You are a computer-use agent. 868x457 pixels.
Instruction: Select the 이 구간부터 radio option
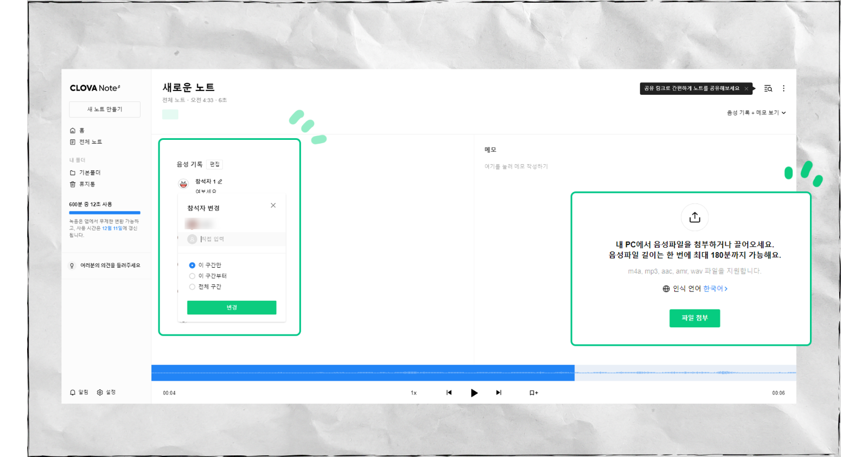[x=192, y=276]
